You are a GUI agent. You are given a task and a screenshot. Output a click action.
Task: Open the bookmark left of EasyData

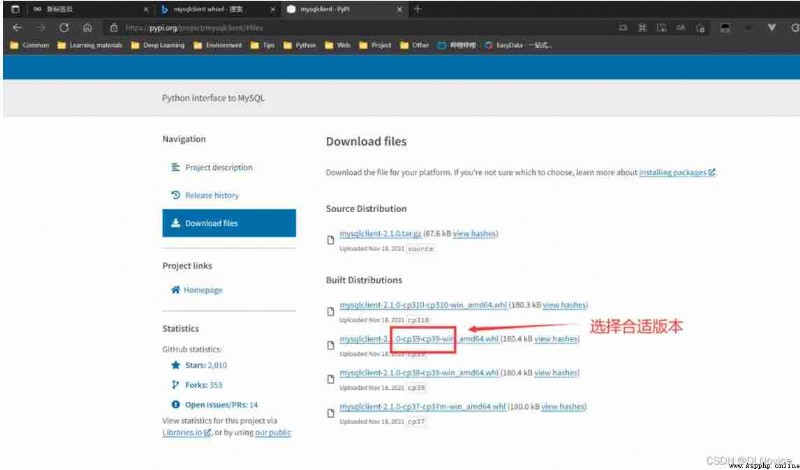point(457,45)
